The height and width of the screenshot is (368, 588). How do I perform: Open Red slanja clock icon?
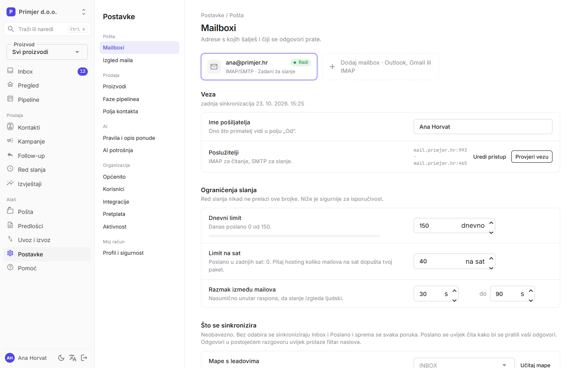[10, 169]
